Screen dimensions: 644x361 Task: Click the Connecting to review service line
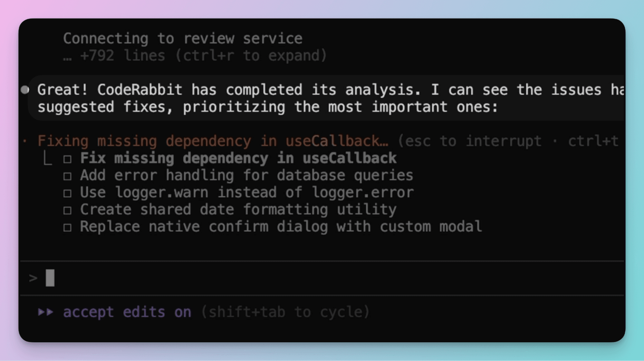coord(183,39)
